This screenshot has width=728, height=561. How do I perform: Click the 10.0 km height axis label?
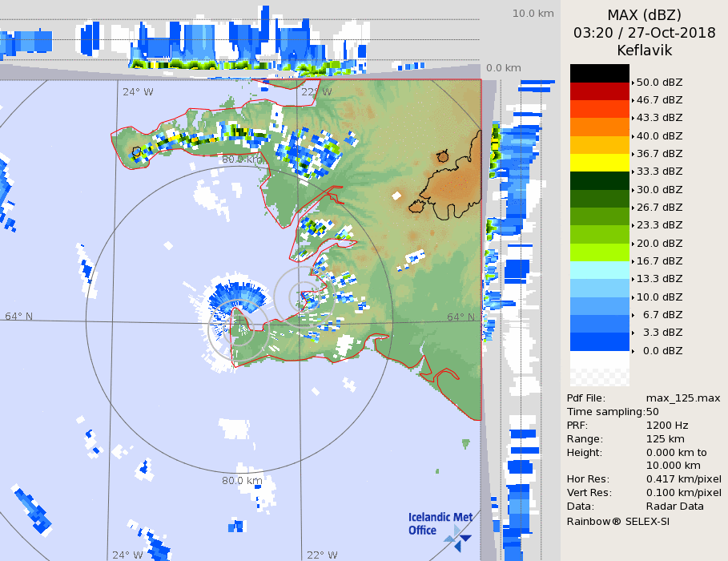533,14
